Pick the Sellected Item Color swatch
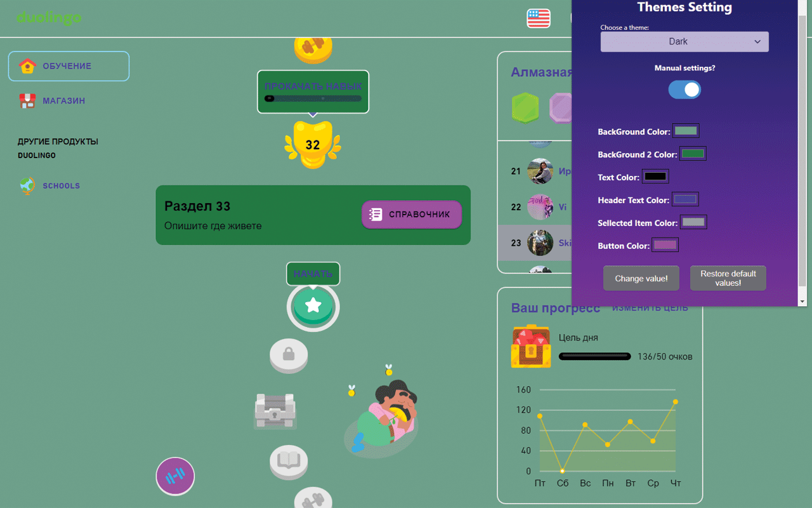The height and width of the screenshot is (508, 812). tap(693, 222)
